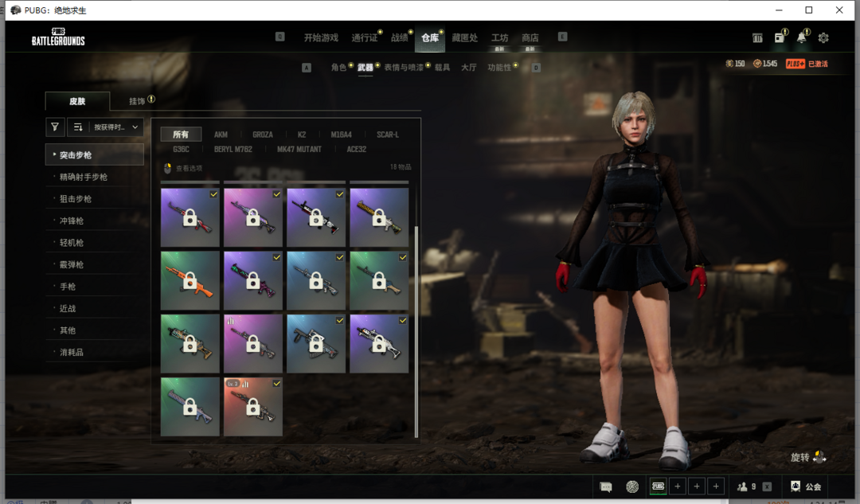Toggle checkmark on first purple skin
860x504 pixels.
tap(213, 194)
